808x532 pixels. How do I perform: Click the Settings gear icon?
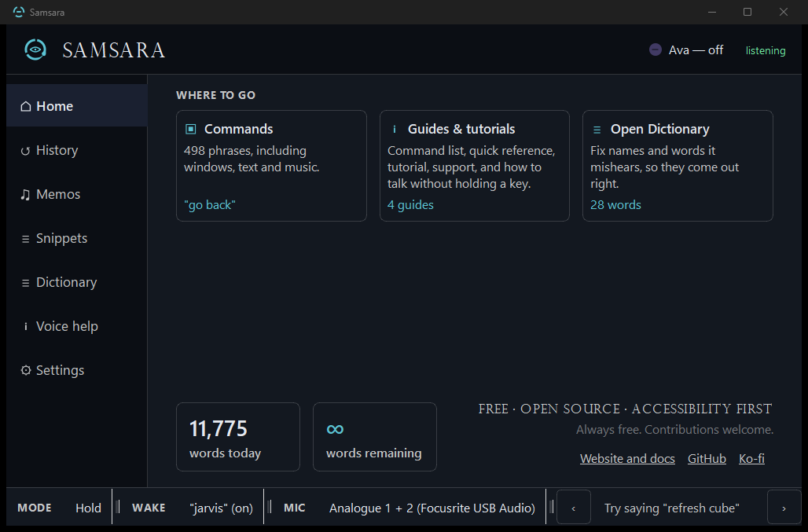click(26, 370)
